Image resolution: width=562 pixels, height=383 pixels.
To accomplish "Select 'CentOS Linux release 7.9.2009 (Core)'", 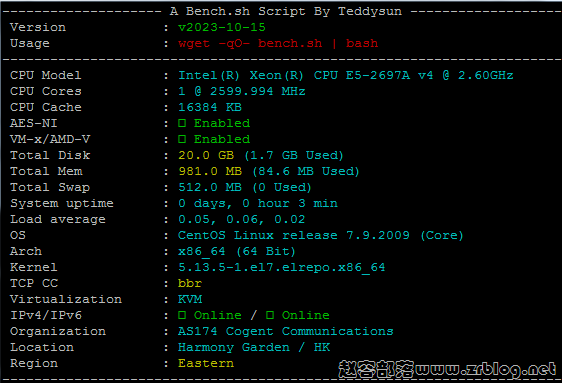I will (321, 235).
